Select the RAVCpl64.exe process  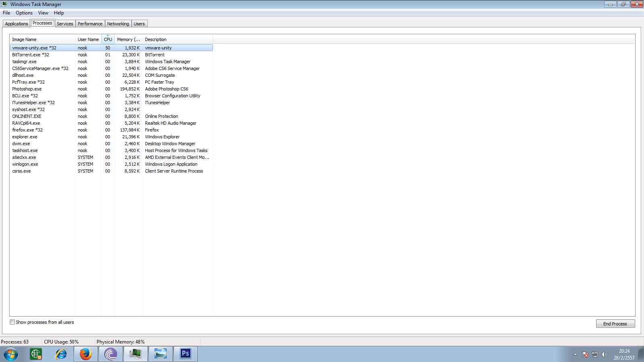(111, 123)
